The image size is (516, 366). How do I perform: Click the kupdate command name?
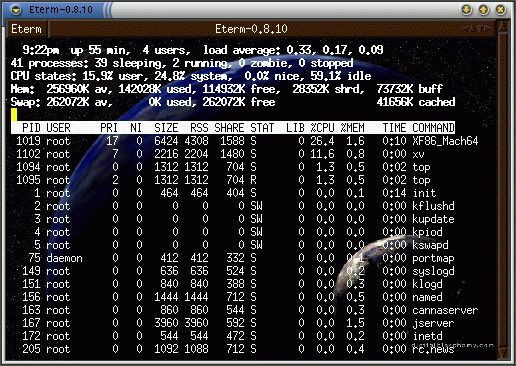coord(433,219)
